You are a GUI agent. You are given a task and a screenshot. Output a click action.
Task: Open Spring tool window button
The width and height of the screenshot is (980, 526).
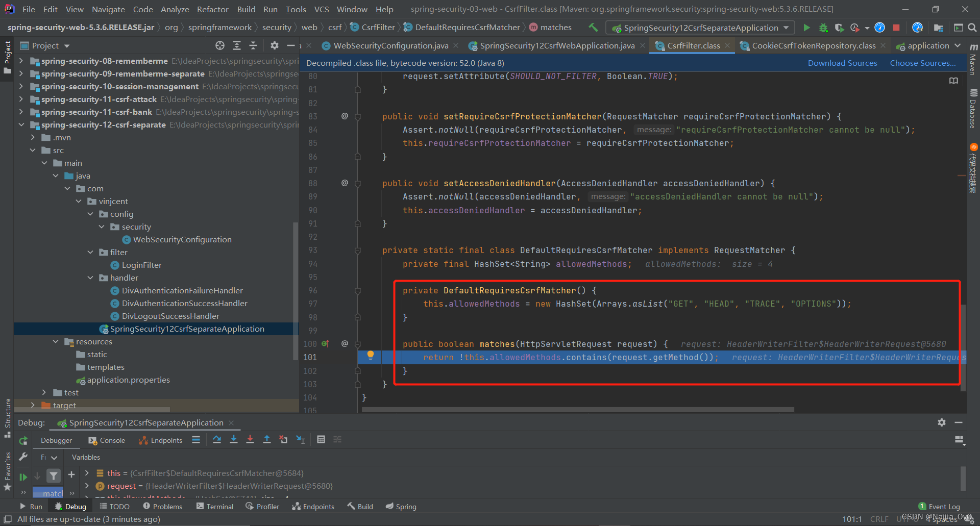point(401,507)
